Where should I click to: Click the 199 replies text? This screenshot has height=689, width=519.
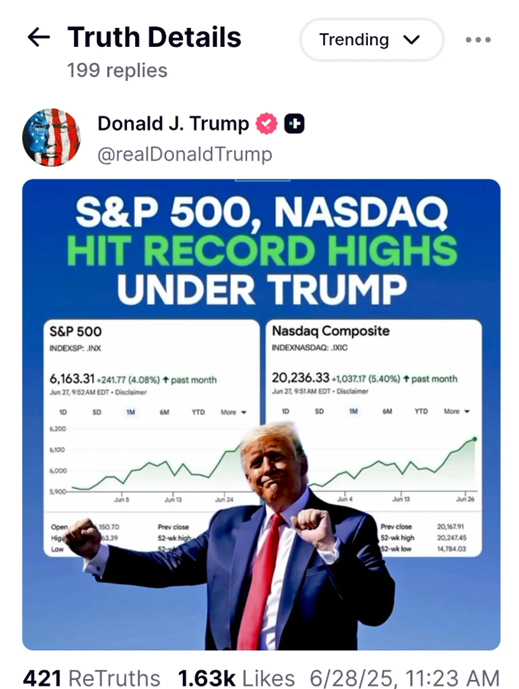coord(117,70)
